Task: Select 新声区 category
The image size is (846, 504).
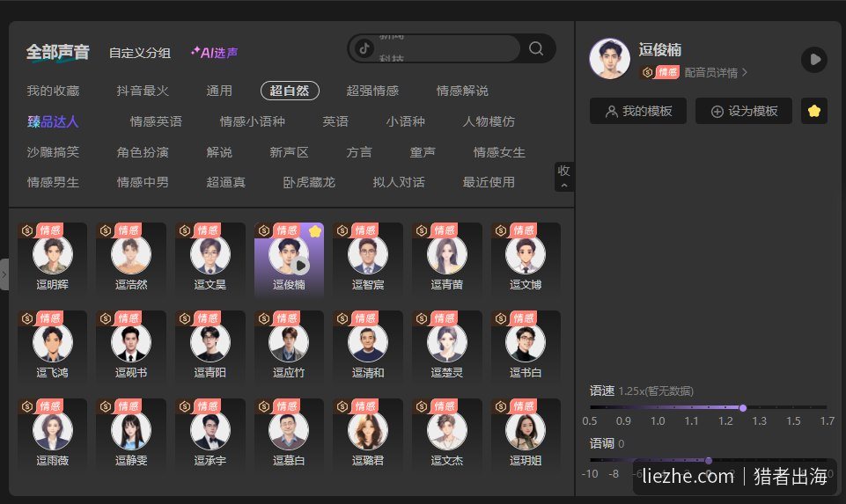Action: tap(290, 152)
